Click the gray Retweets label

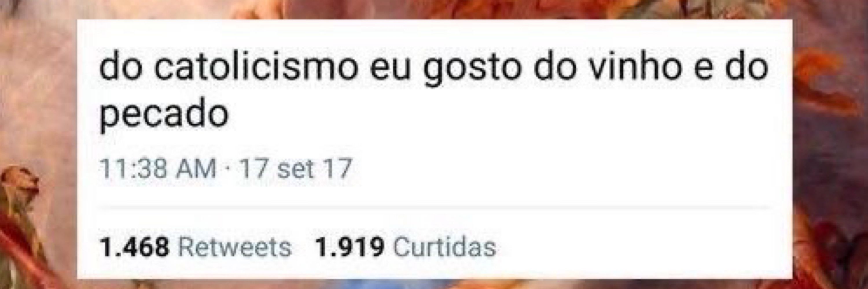(x=235, y=247)
